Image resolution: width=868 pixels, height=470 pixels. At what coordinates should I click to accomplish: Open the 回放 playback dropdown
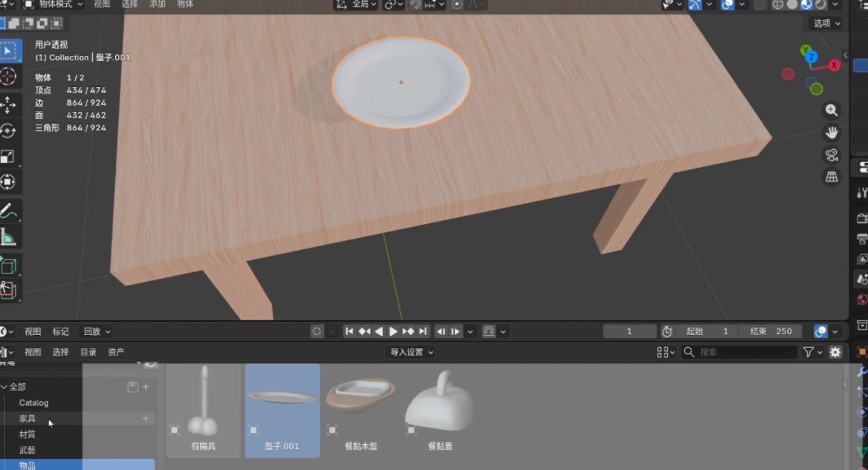[x=97, y=332]
